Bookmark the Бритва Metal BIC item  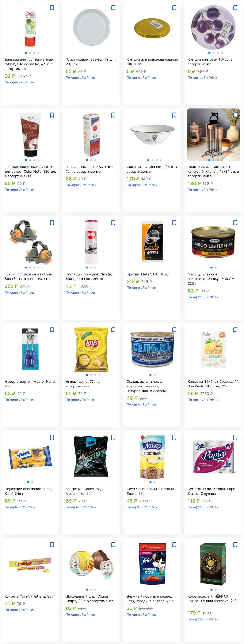coord(174,222)
